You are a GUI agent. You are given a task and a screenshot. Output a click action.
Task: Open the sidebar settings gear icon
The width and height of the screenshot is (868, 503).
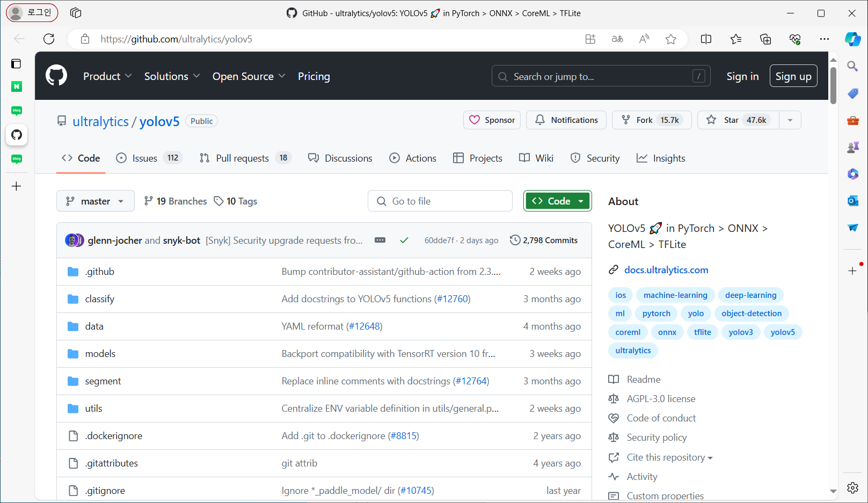tap(853, 487)
